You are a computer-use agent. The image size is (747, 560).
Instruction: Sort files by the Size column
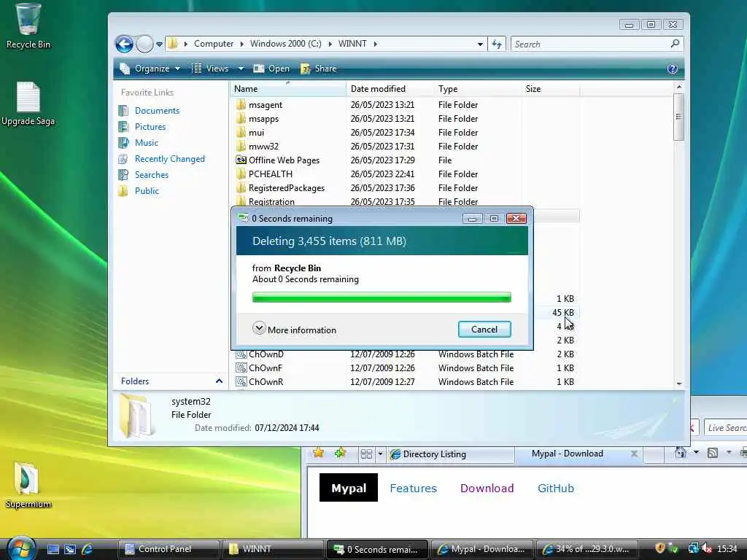click(x=551, y=88)
